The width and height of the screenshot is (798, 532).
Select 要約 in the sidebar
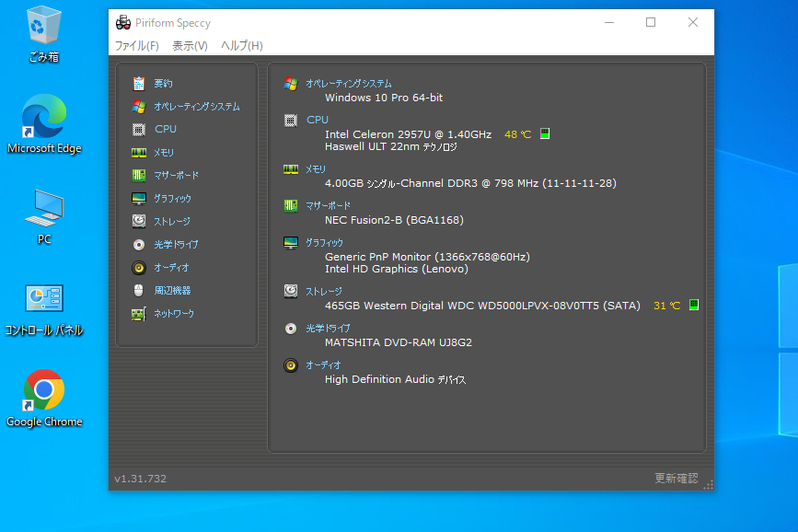click(163, 84)
